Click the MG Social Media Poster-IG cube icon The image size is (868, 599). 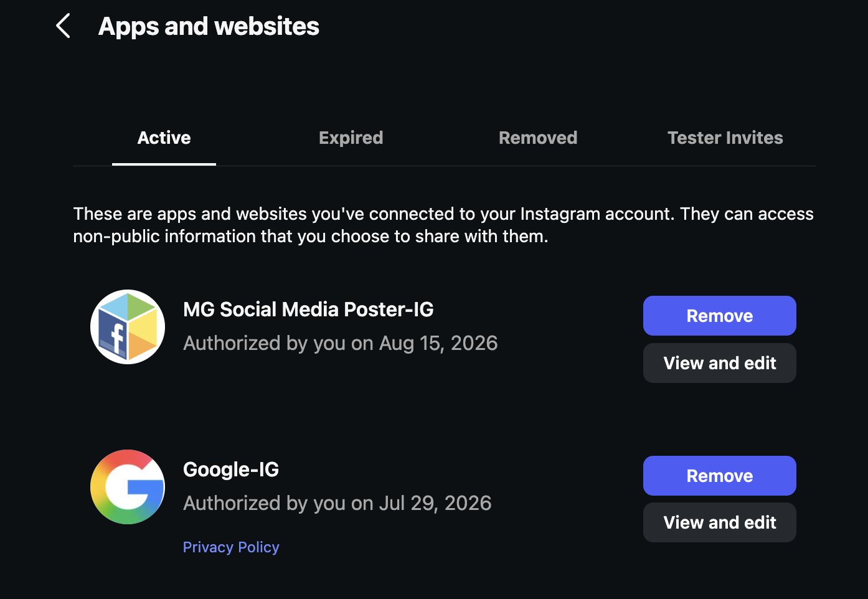pyautogui.click(x=128, y=327)
